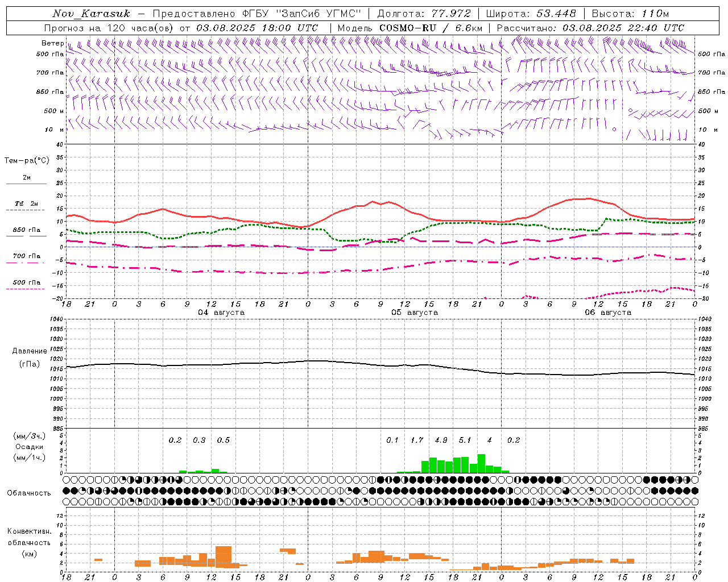Click the 0.1 precipitation amount value
Viewport: 728px width, 582px height.
coord(392,440)
